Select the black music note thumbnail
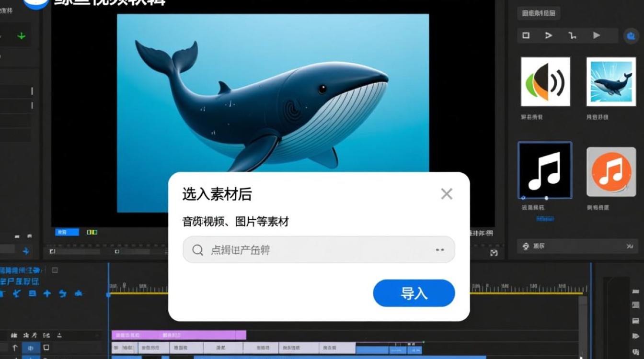Screen dimensions: 644x359 pyautogui.click(x=545, y=170)
